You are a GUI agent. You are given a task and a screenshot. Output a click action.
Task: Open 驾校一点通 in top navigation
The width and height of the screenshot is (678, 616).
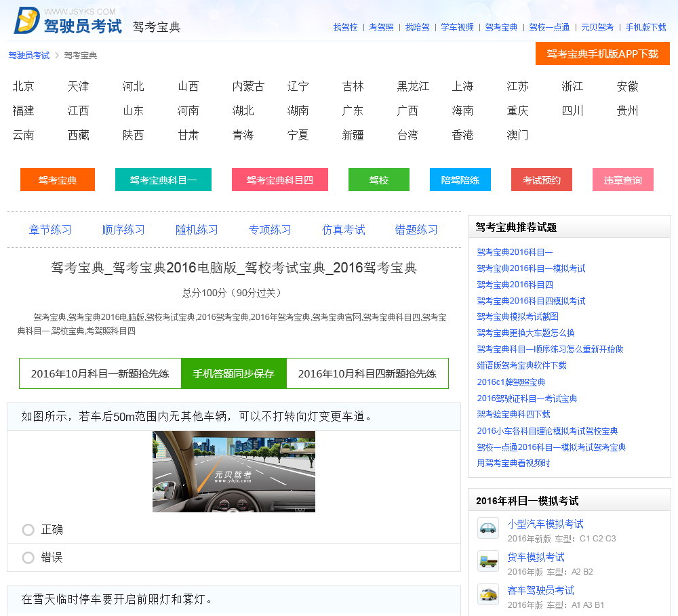[549, 27]
